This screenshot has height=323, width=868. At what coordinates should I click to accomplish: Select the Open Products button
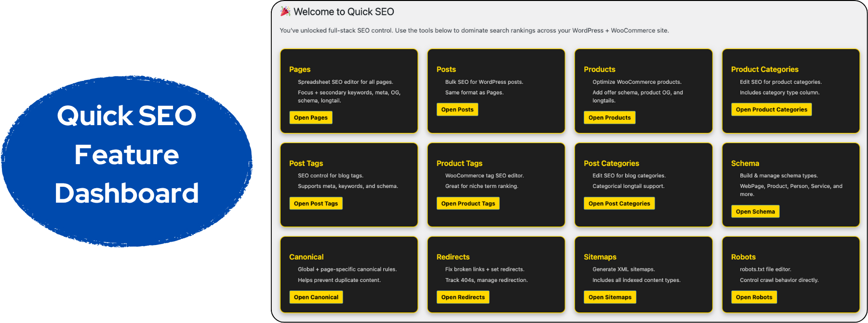(610, 117)
